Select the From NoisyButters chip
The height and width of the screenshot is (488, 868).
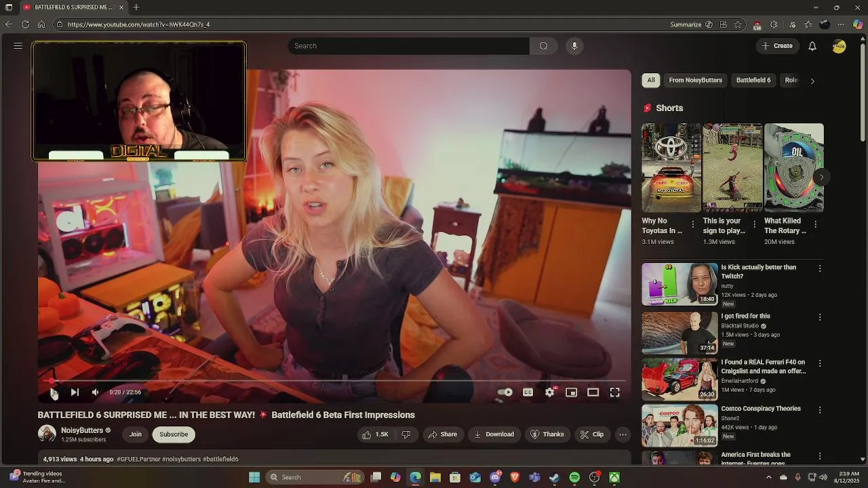tap(695, 80)
